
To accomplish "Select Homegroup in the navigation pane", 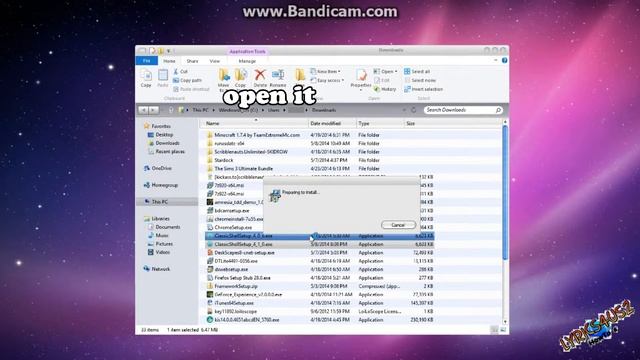I will click(161, 185).
